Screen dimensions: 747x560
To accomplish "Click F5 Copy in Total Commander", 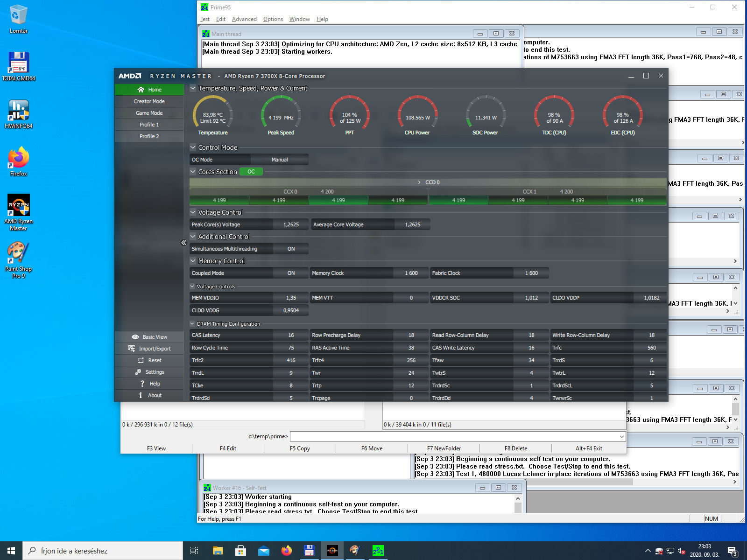I will (x=300, y=448).
